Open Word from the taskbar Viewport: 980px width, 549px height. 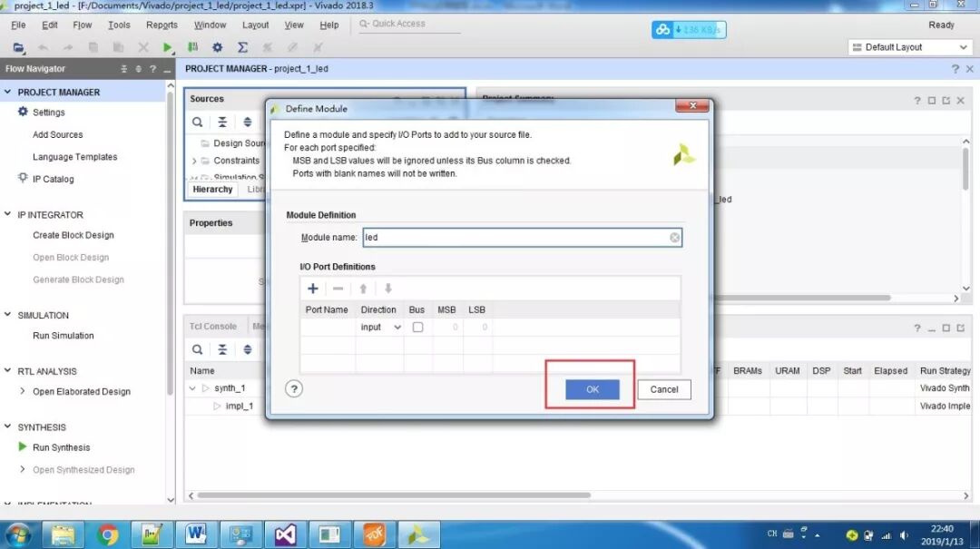coord(196,534)
